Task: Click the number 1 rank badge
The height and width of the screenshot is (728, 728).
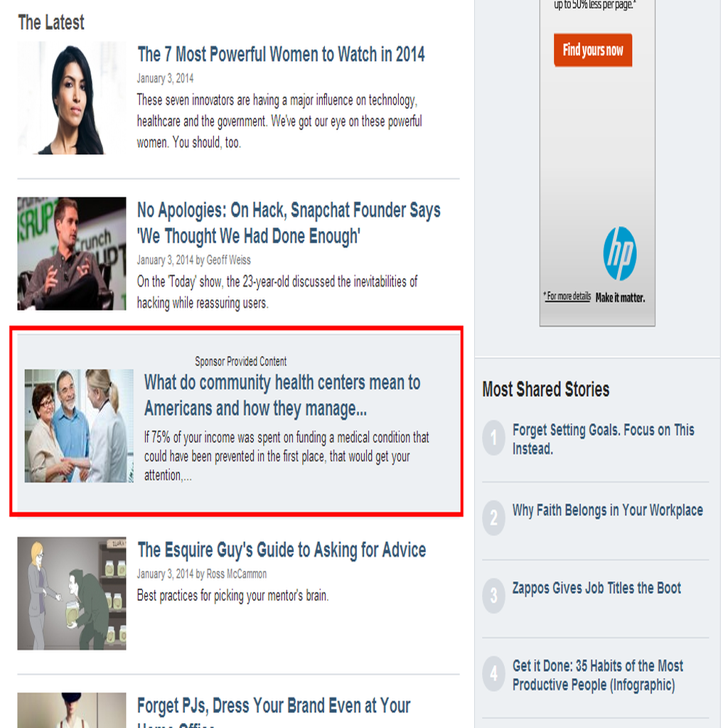Action: pyautogui.click(x=493, y=437)
